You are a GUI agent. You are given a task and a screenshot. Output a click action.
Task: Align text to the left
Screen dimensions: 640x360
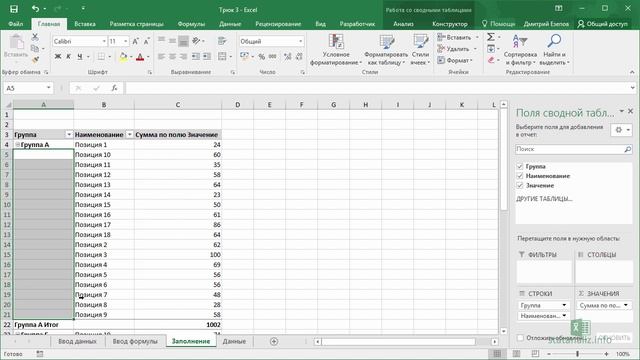coord(162,56)
